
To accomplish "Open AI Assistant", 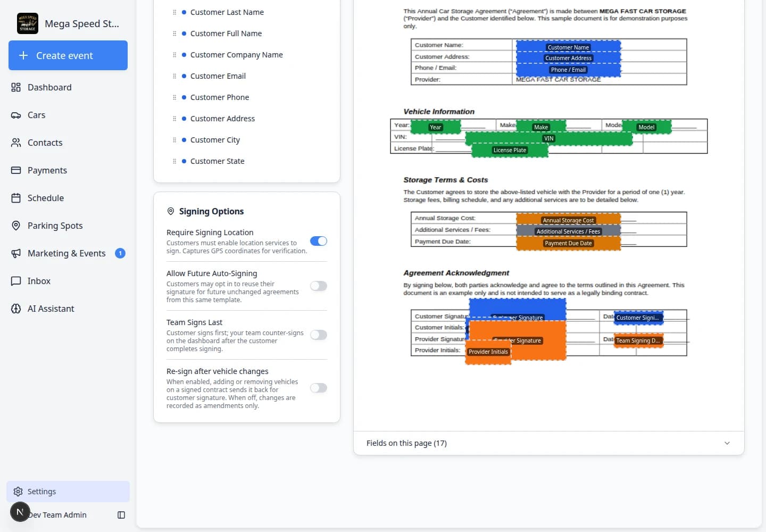I will 68,309.
